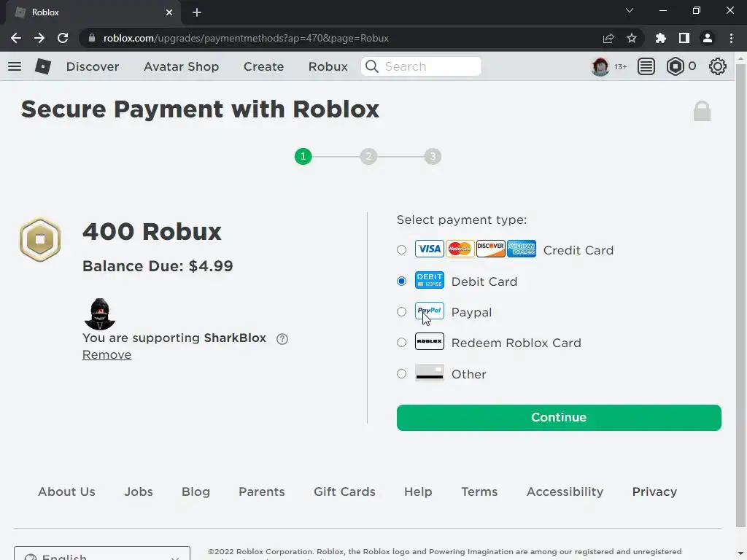Click the browser back arrow
747x560 pixels.
16,38
